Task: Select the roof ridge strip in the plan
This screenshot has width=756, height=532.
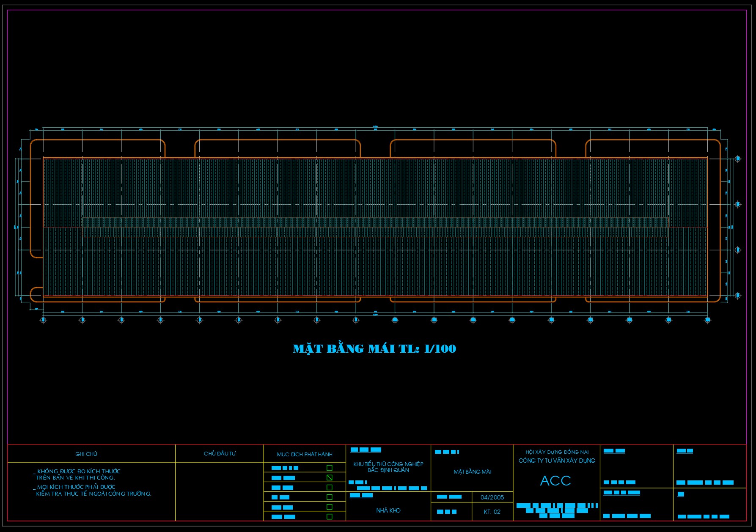Action: point(375,227)
